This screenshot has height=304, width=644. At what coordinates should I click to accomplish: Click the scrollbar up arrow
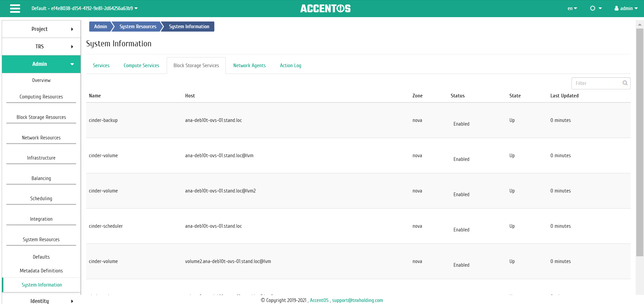640,25
